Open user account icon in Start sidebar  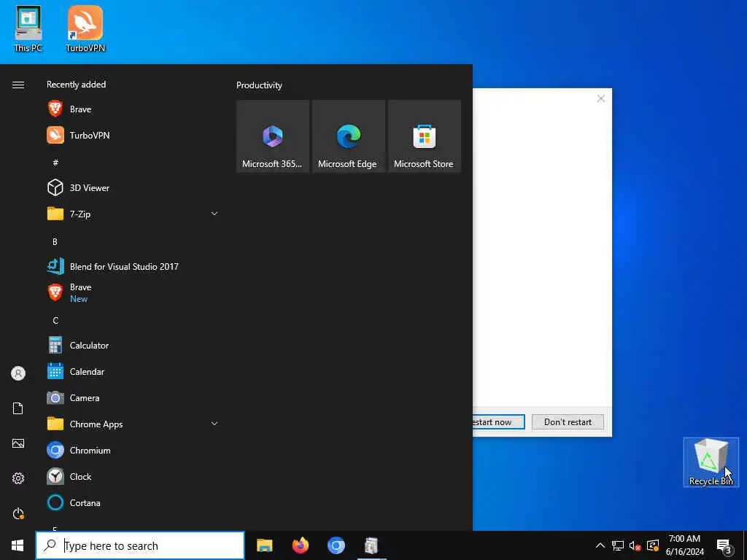tap(18, 373)
